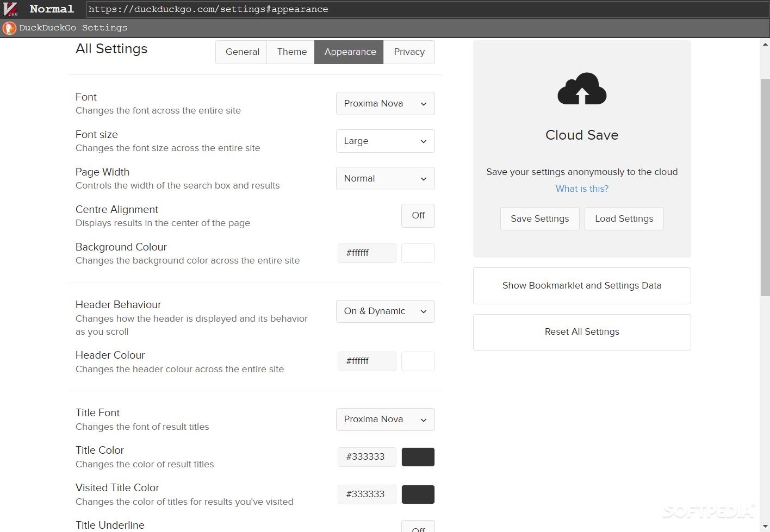The height and width of the screenshot is (532, 770).
Task: Click the Font setting label
Action: [86, 97]
